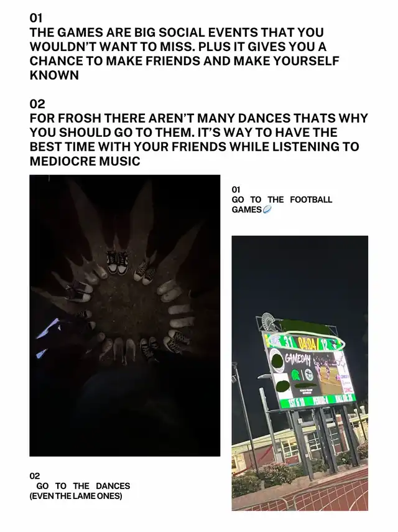Click the 04:04 game clock on scoreboard
The width and height of the screenshot is (398, 532).
(307, 344)
